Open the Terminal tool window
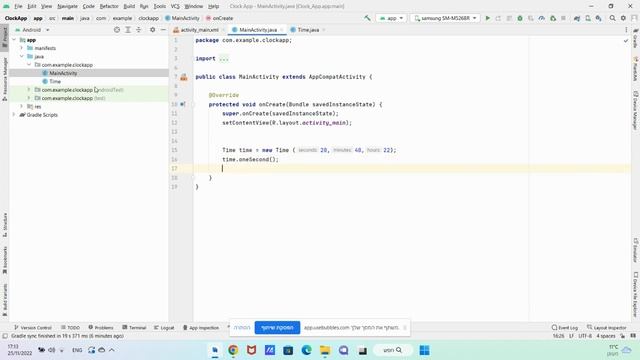Image resolution: width=640 pixels, height=360 pixels. [x=134, y=327]
